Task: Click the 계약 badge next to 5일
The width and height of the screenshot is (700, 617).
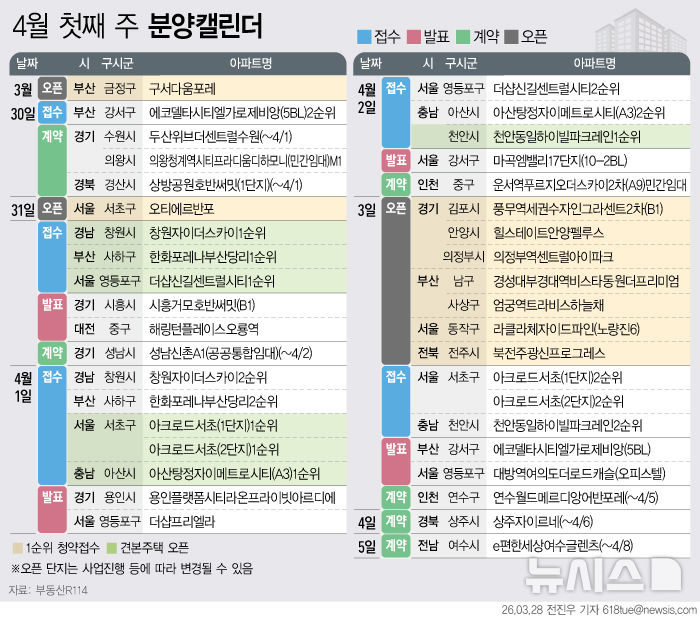Action: pos(396,545)
